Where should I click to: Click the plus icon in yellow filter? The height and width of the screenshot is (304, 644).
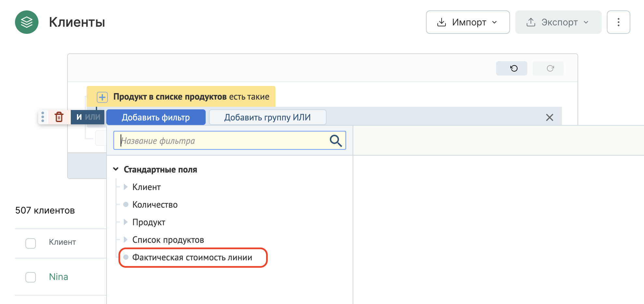102,97
